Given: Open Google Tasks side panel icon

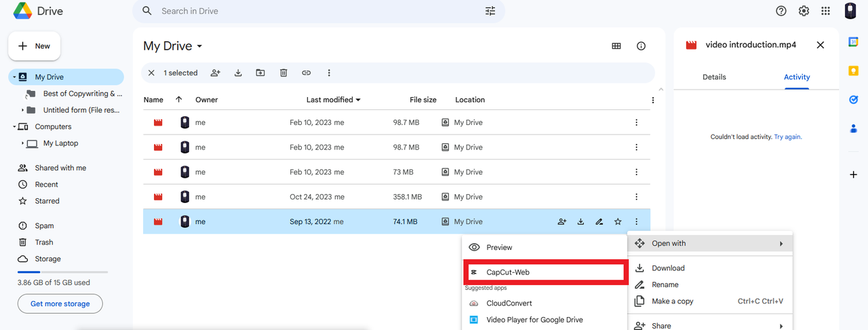Looking at the screenshot, I should point(854,99).
